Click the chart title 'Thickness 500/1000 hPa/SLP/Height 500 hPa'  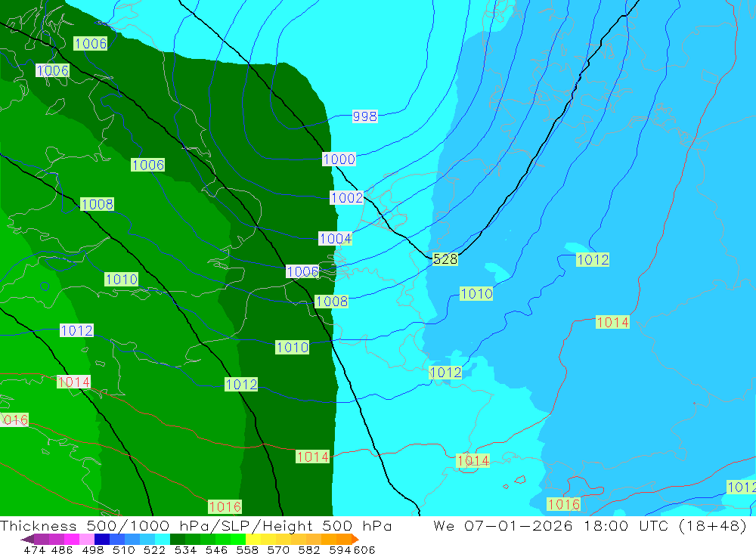(x=196, y=525)
